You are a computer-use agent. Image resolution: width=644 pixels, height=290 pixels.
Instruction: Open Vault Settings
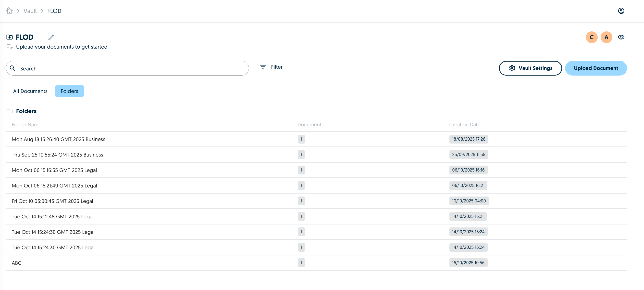tap(530, 68)
